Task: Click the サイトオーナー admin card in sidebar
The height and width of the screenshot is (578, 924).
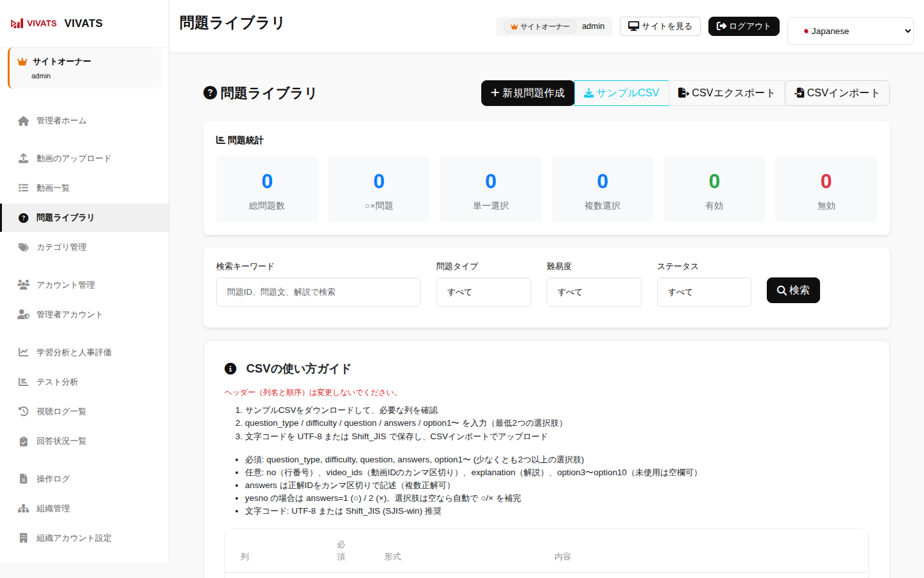Action: (x=84, y=68)
